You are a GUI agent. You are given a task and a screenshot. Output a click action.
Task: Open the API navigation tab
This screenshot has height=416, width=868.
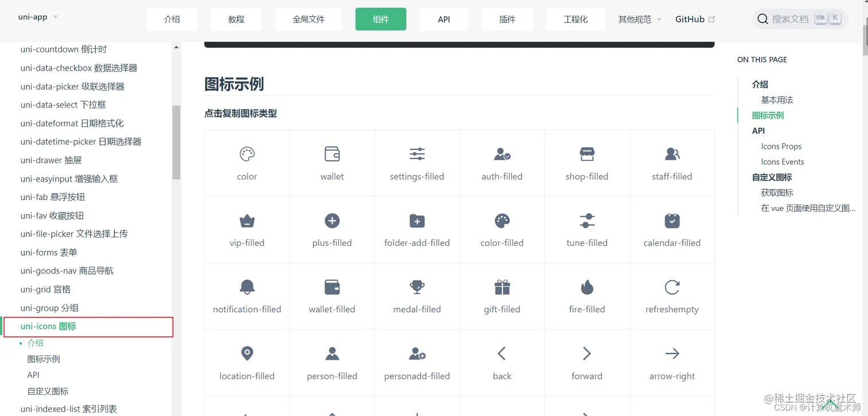coord(444,19)
